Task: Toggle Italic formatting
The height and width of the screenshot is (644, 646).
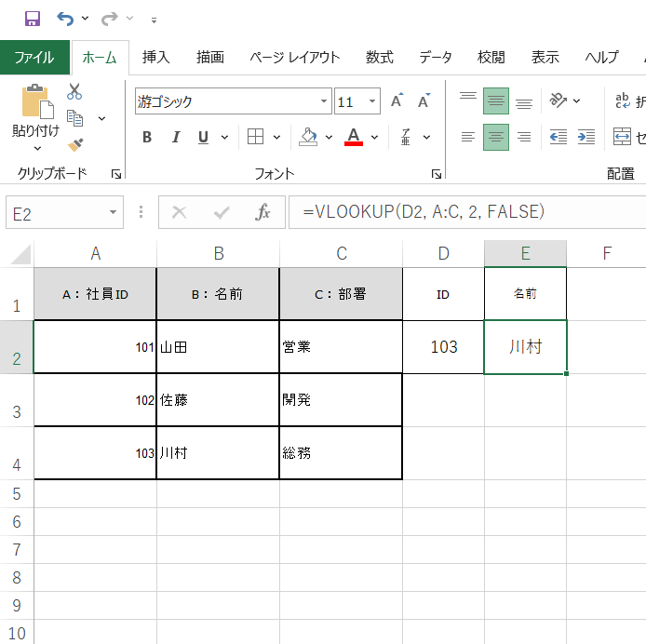Action: [x=175, y=138]
